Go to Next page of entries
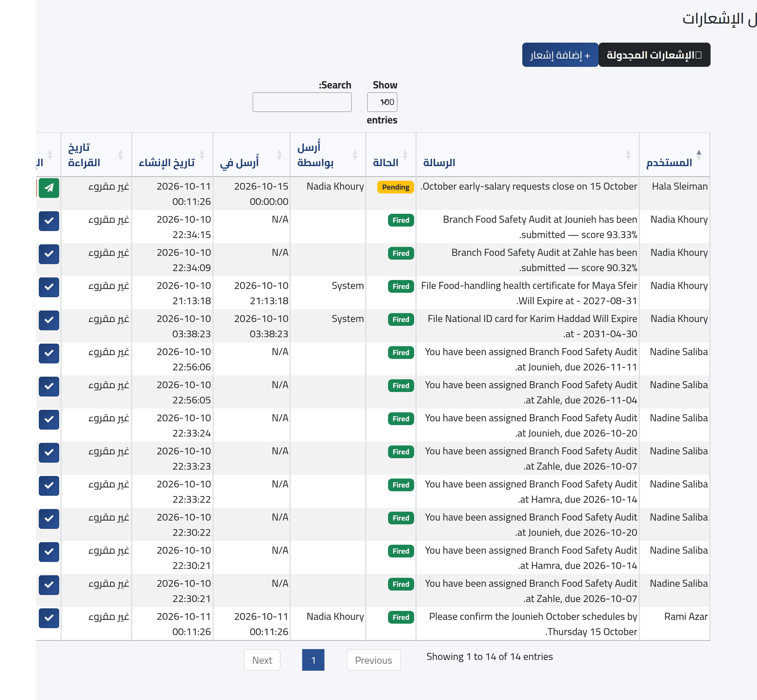 point(262,660)
